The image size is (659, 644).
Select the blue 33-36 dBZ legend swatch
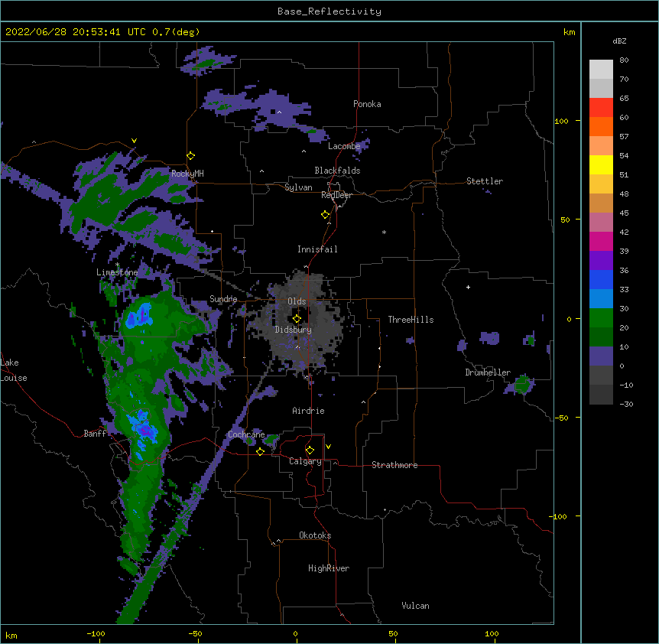(601, 279)
